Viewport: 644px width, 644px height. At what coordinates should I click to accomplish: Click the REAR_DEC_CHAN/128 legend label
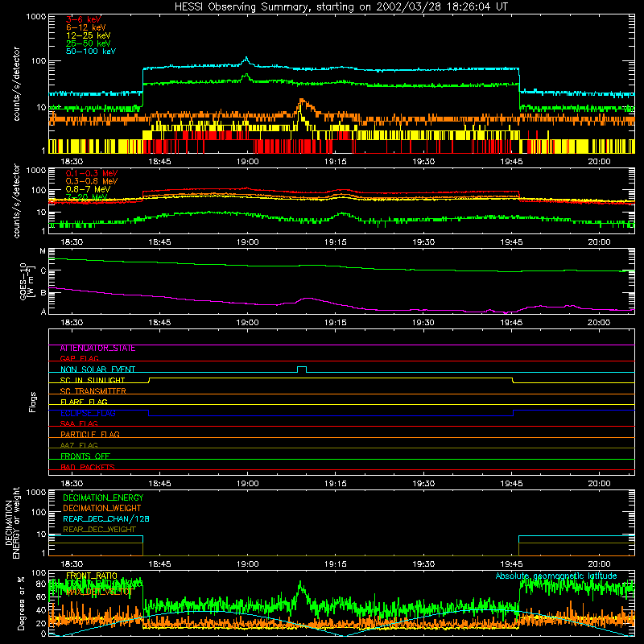pyautogui.click(x=106, y=518)
